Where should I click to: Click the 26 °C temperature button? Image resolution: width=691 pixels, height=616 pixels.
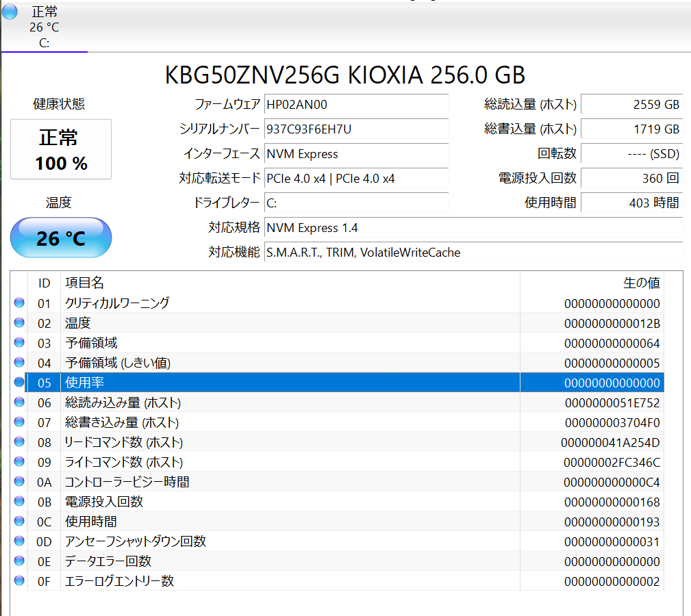pos(61,238)
